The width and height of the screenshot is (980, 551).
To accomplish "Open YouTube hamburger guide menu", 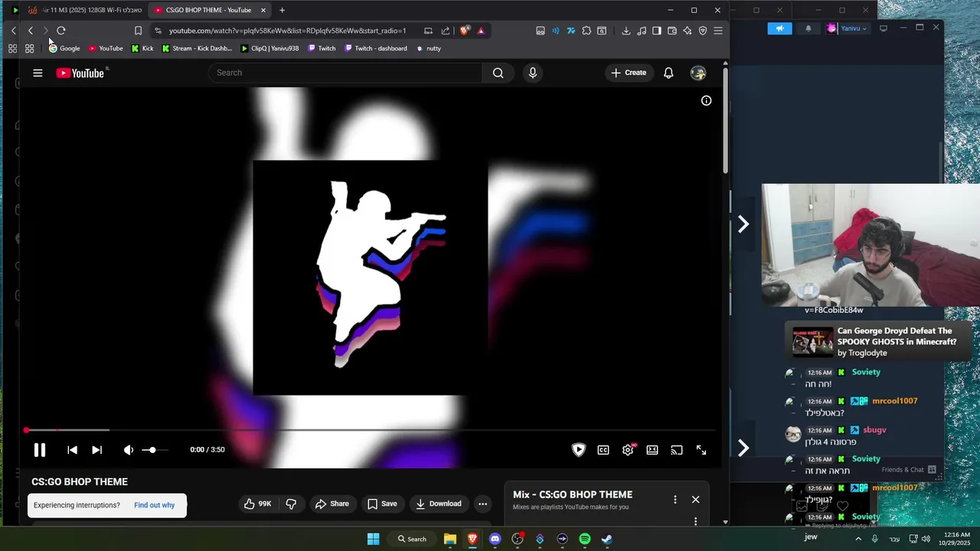I will (x=38, y=73).
